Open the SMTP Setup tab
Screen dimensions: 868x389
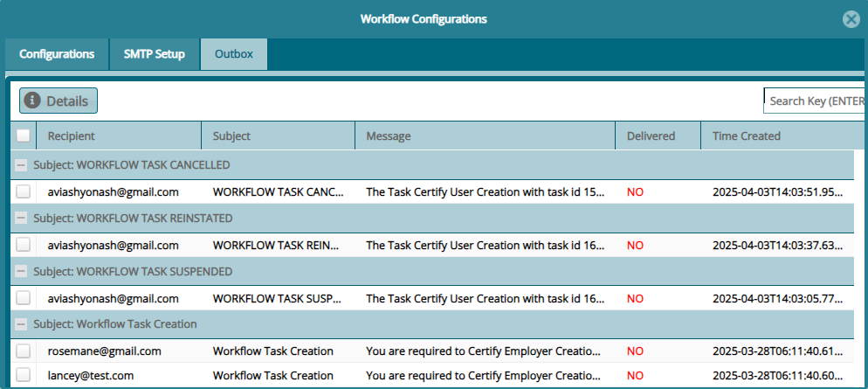tap(155, 54)
